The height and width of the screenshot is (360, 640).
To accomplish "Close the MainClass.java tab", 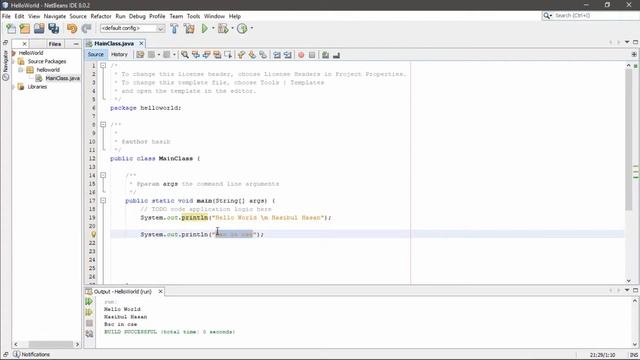I will tap(141, 43).
